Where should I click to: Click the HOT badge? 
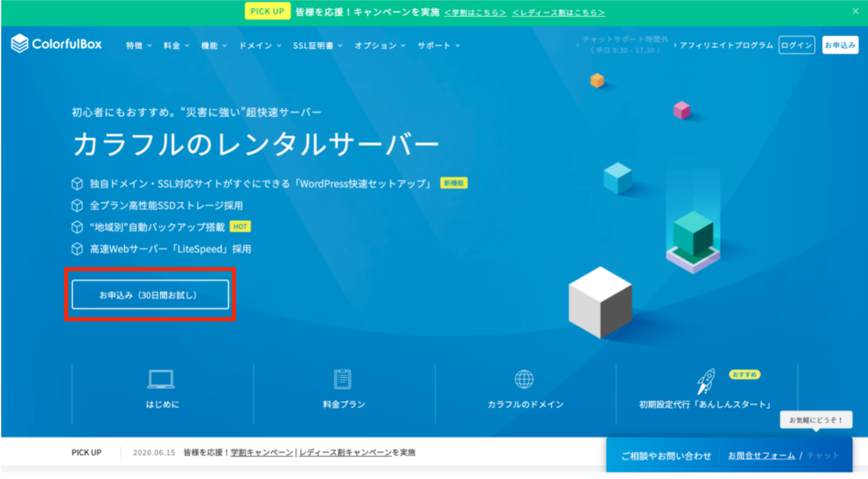click(x=240, y=227)
